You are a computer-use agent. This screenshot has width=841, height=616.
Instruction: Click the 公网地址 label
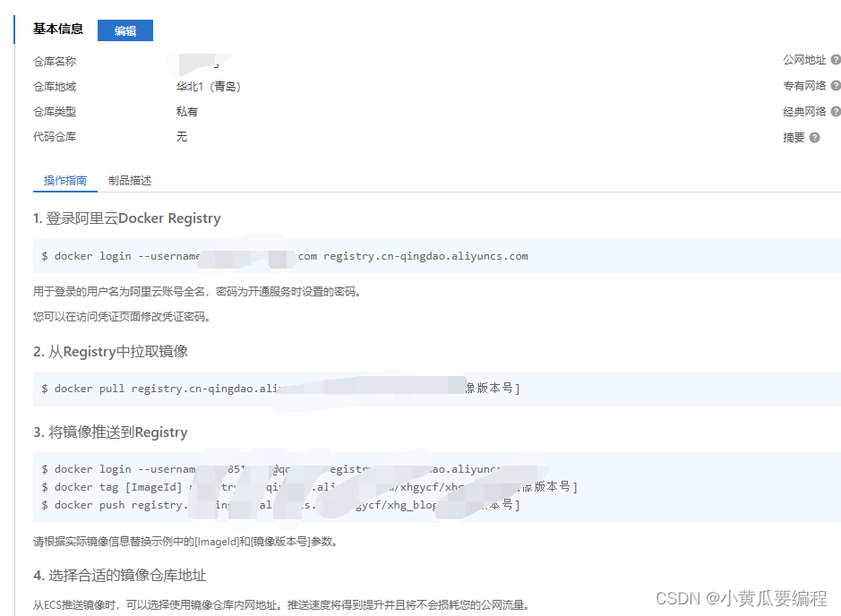pyautogui.click(x=804, y=59)
